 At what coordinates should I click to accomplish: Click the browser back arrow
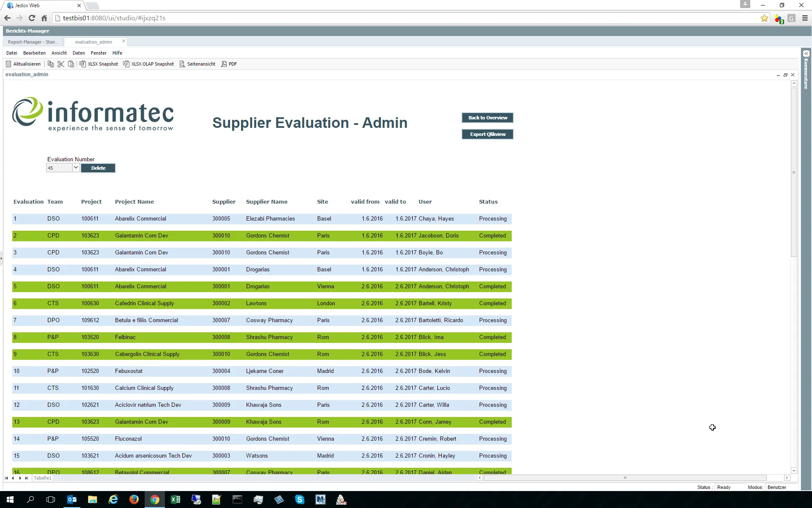coord(7,18)
